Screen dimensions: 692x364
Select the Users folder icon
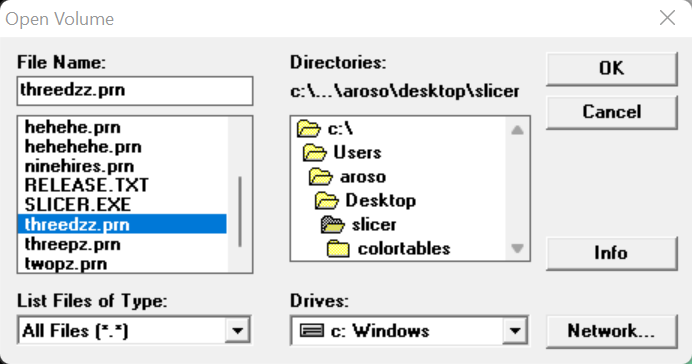pos(315,153)
